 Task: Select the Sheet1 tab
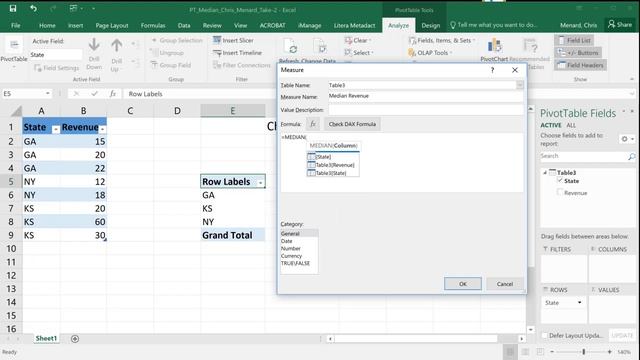[46, 338]
